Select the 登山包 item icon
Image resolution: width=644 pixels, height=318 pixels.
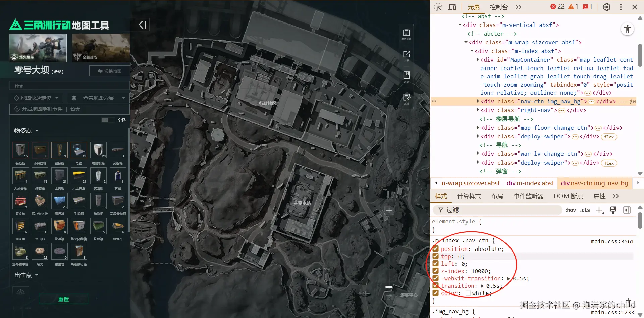40,226
